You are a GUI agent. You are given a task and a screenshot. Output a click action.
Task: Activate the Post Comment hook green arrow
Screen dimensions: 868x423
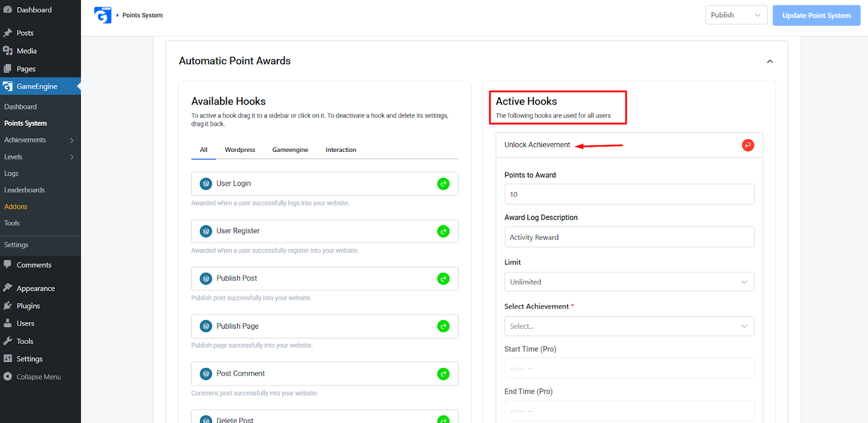443,374
